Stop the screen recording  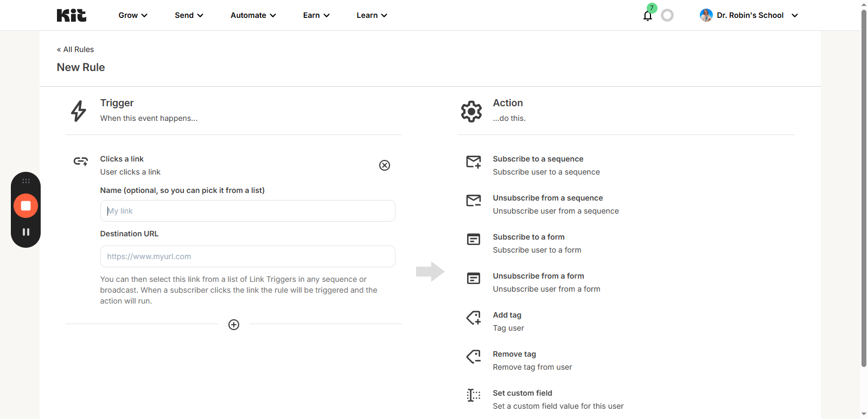pos(25,206)
